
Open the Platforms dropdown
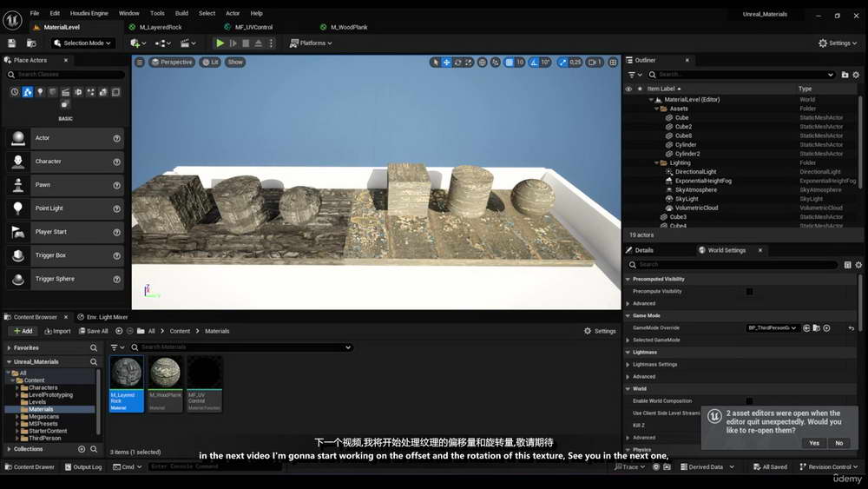tap(311, 43)
